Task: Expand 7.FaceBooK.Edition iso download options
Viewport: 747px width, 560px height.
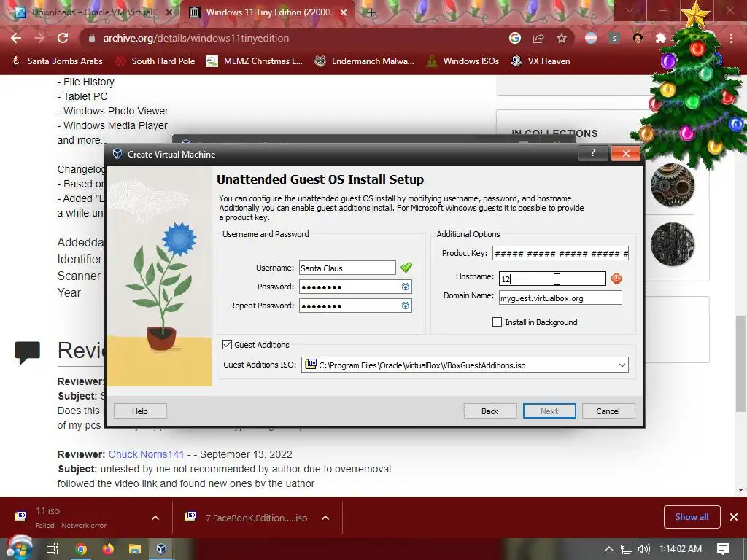Action: [x=325, y=518]
